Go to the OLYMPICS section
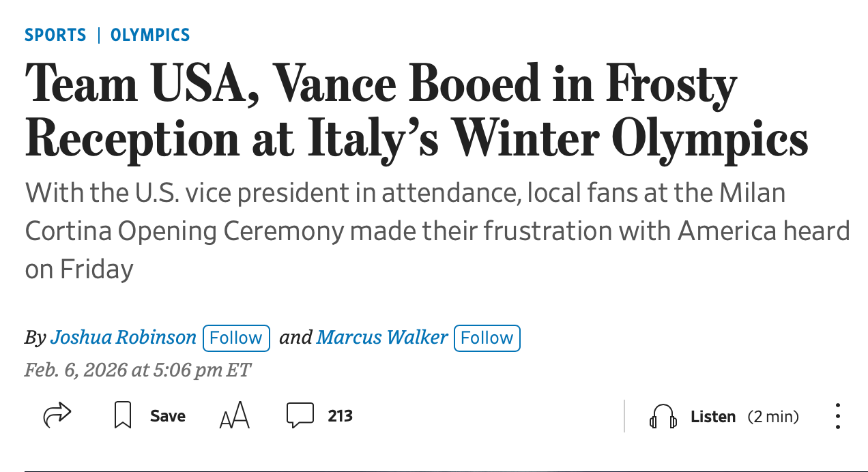The image size is (868, 472). 150,35
